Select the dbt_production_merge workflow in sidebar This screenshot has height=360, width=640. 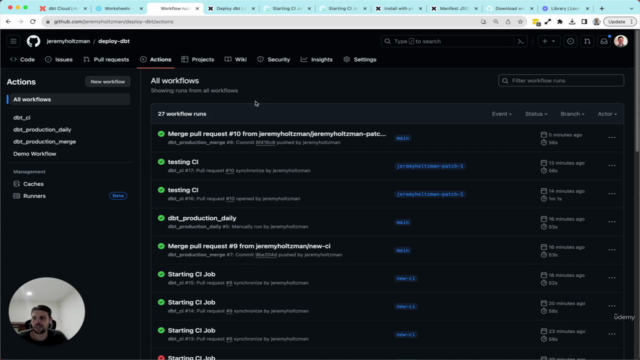pos(44,142)
